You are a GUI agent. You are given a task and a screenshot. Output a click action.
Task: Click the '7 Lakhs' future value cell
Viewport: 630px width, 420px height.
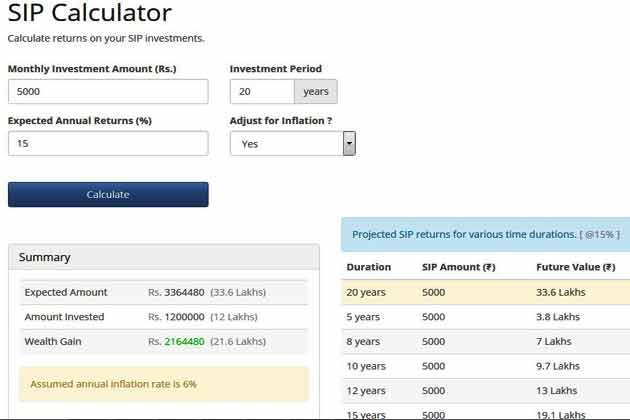click(x=554, y=342)
